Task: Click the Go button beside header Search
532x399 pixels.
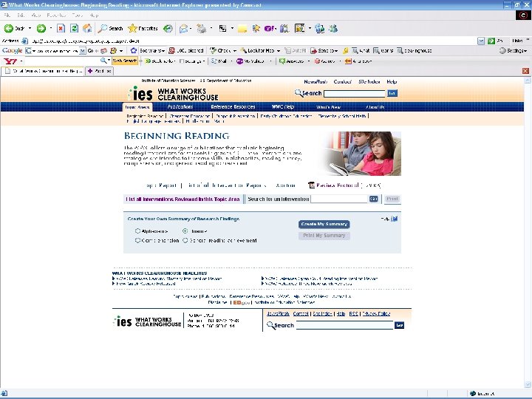Action: coord(392,93)
